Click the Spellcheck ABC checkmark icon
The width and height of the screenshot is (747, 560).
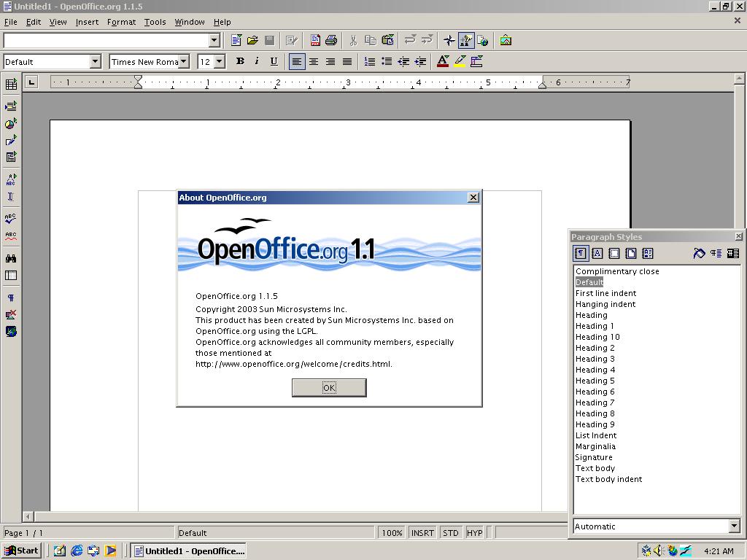click(x=11, y=219)
